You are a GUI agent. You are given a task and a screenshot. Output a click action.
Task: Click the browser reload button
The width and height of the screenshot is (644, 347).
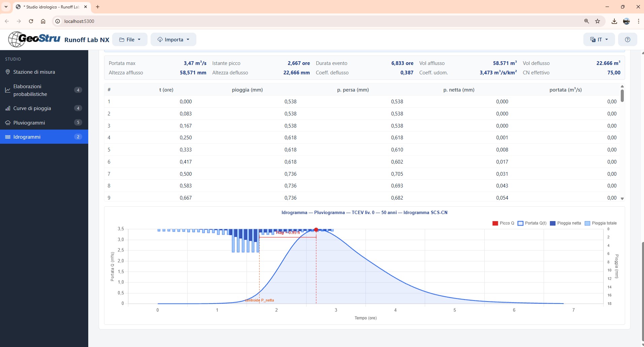31,21
